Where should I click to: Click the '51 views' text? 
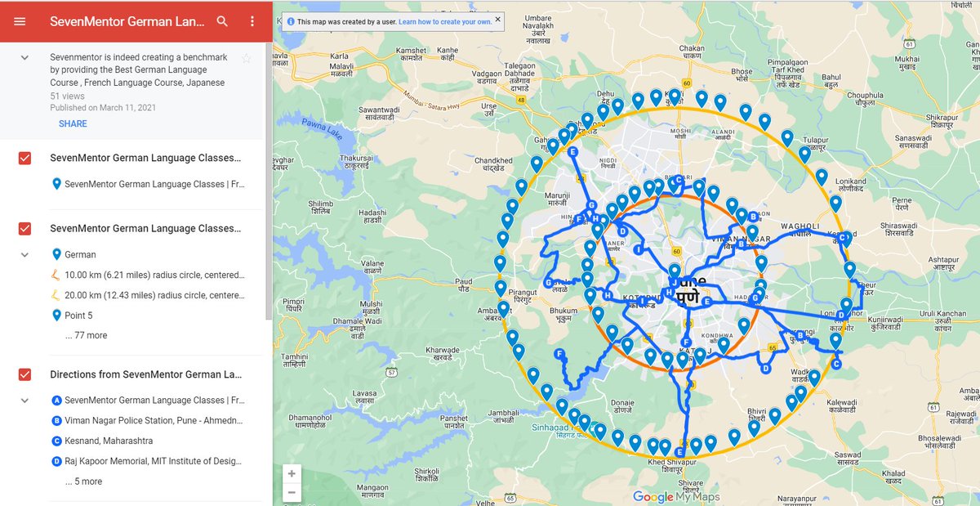coord(67,96)
